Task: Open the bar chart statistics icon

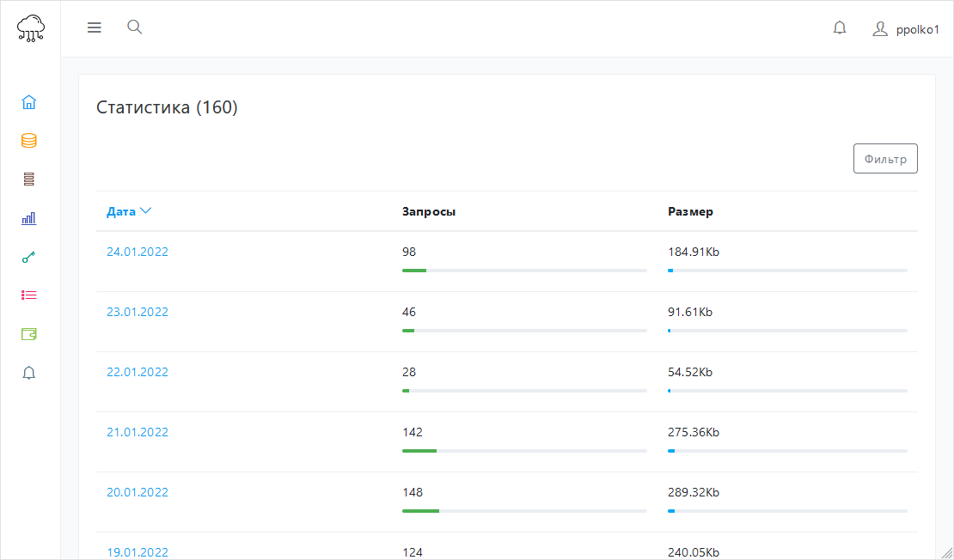Action: [x=29, y=218]
